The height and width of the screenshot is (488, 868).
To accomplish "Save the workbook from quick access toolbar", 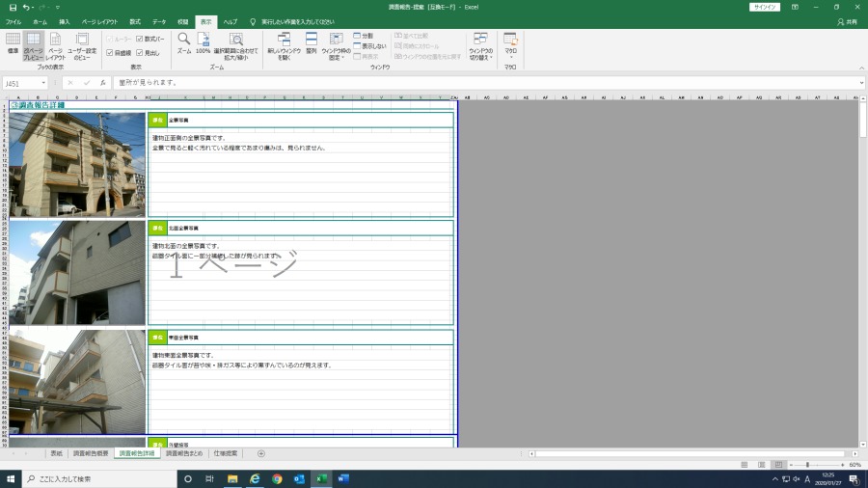I will (x=13, y=7).
